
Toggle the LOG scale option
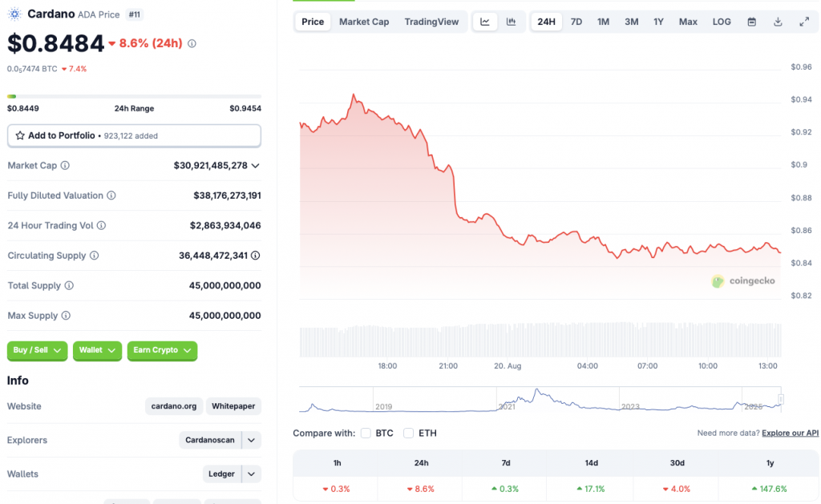pyautogui.click(x=722, y=22)
